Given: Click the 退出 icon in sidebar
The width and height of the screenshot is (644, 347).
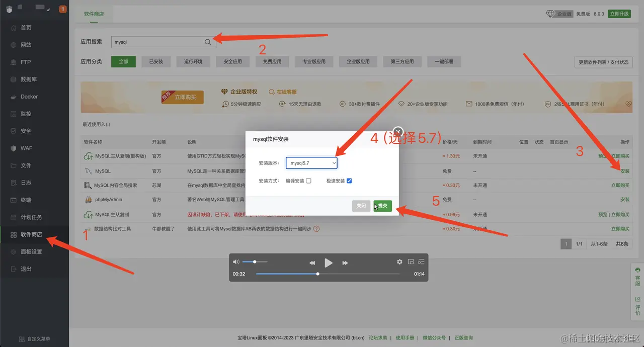Looking at the screenshot, I should pos(14,269).
